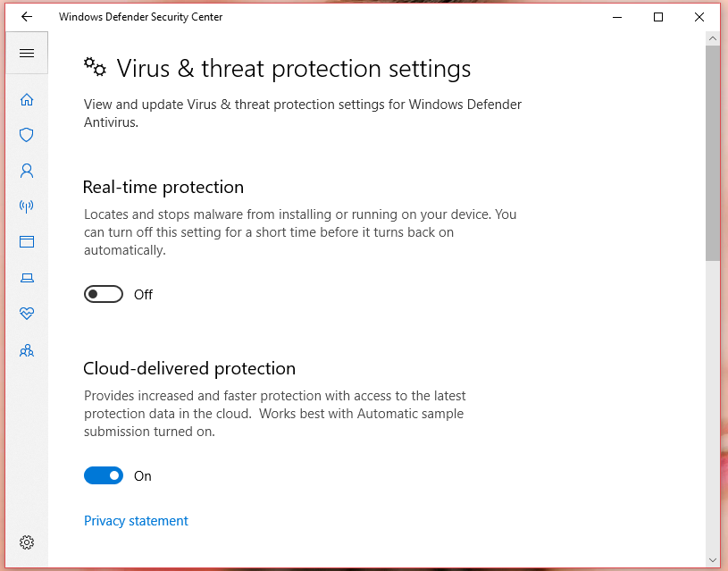Viewport: 728px width, 571px height.
Task: Open Family options icon
Action: 26,350
